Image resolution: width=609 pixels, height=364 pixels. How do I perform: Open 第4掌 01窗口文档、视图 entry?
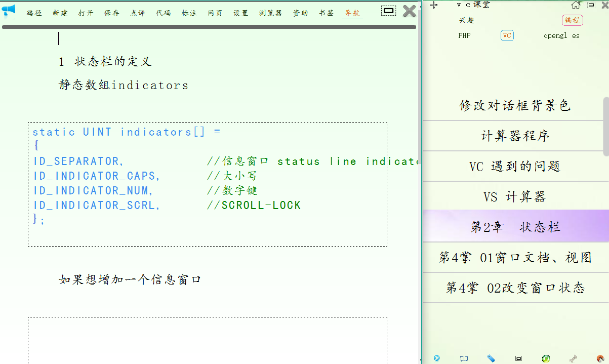point(515,257)
